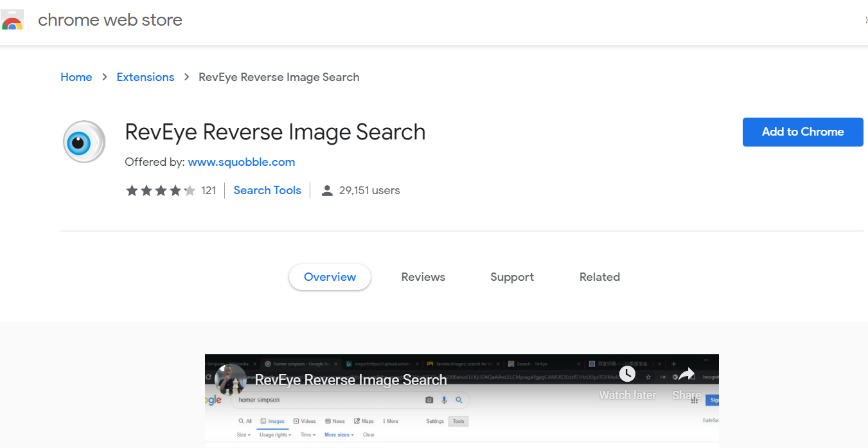Click the 121 ratings count

coord(208,190)
